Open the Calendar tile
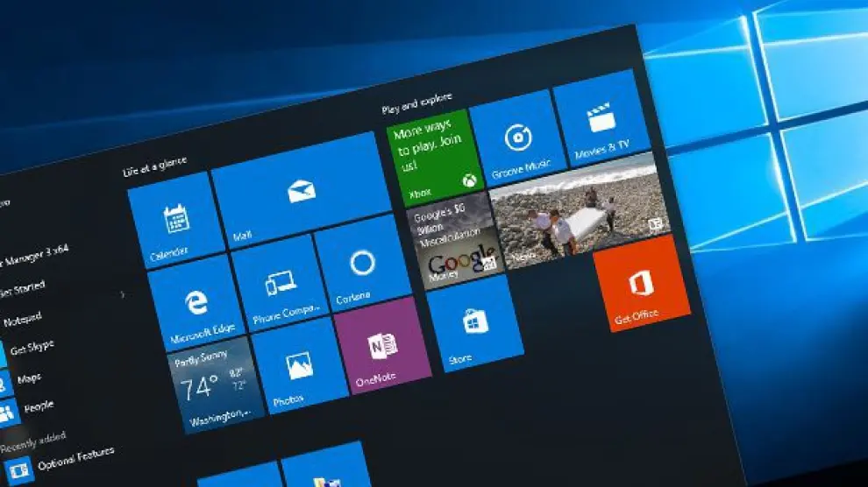 (x=175, y=221)
